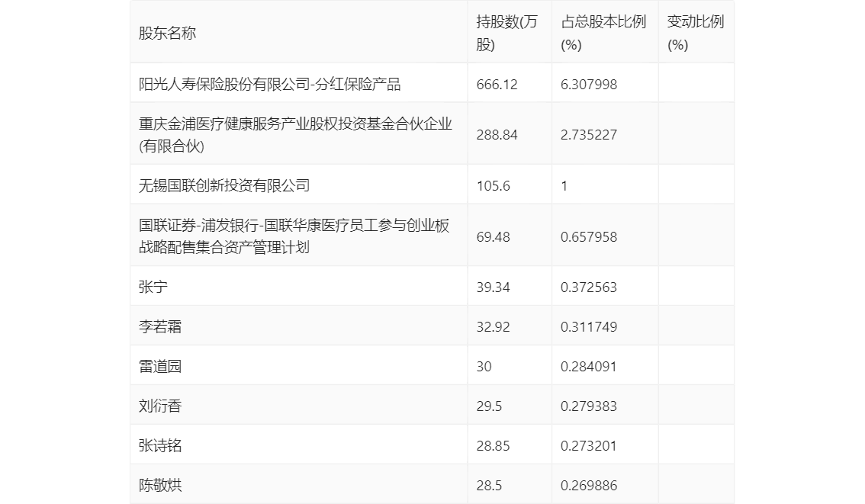865x504 pixels.
Task: Select shareholding value 32.92
Action: 494,327
